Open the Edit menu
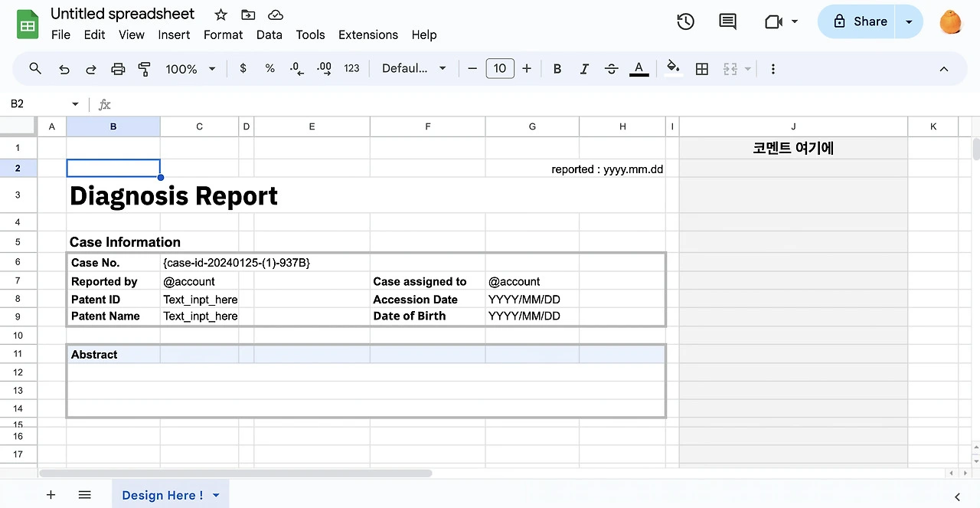 [95, 34]
